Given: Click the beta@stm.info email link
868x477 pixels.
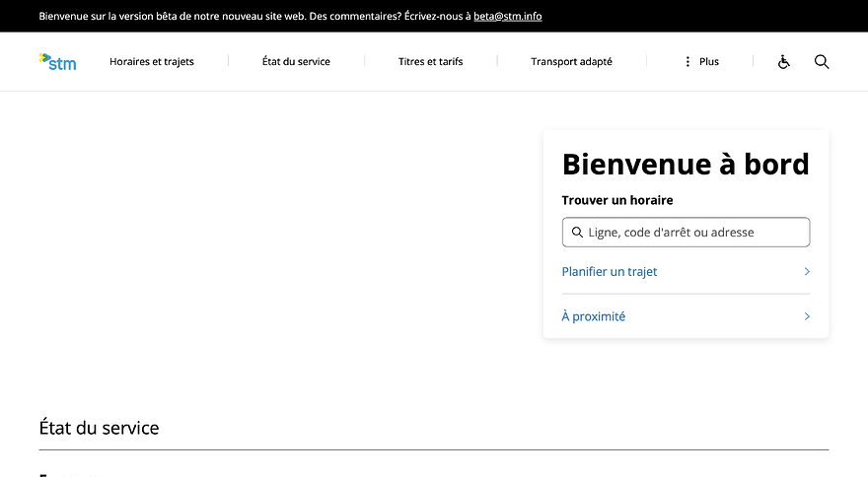Looking at the screenshot, I should 508,16.
